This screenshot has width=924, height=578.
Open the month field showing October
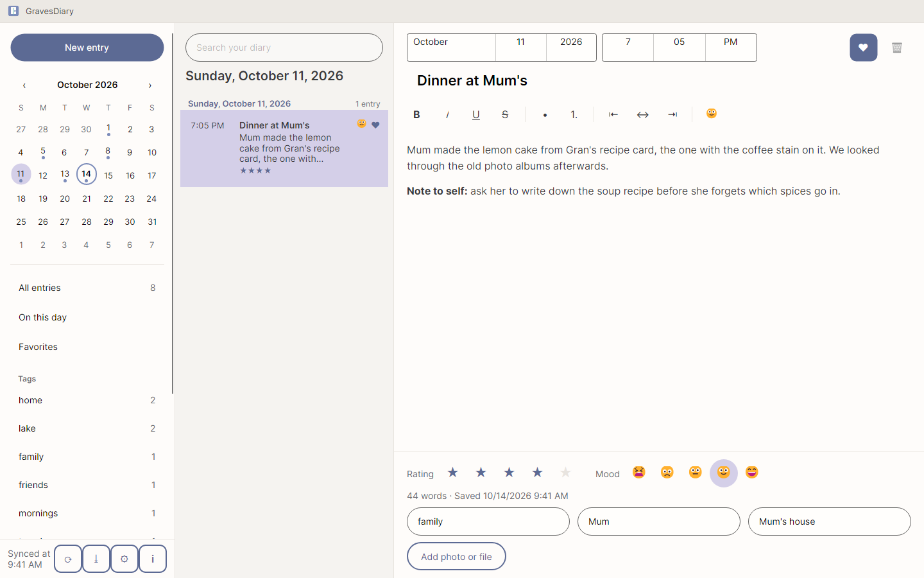click(x=451, y=48)
